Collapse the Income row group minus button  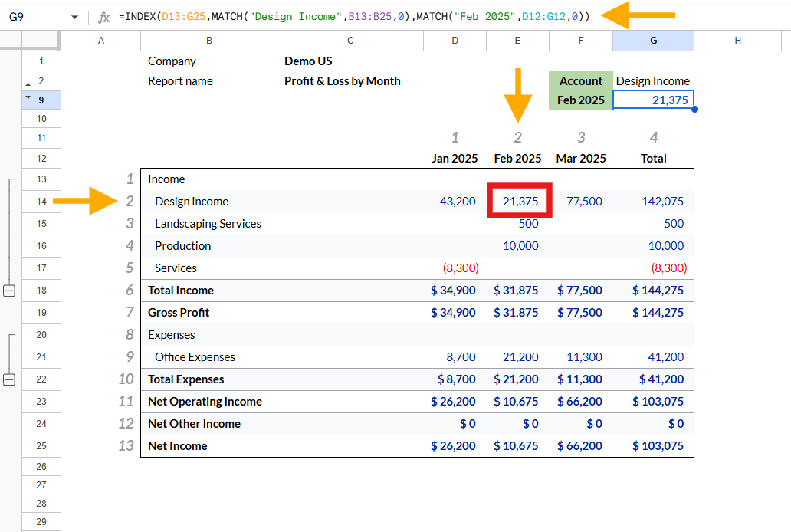[x=9, y=291]
